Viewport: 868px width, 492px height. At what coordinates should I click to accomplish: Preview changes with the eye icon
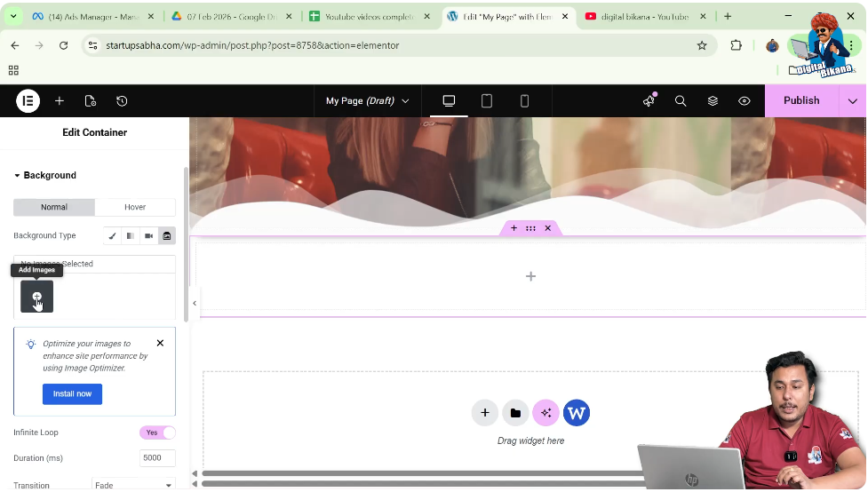tap(744, 100)
